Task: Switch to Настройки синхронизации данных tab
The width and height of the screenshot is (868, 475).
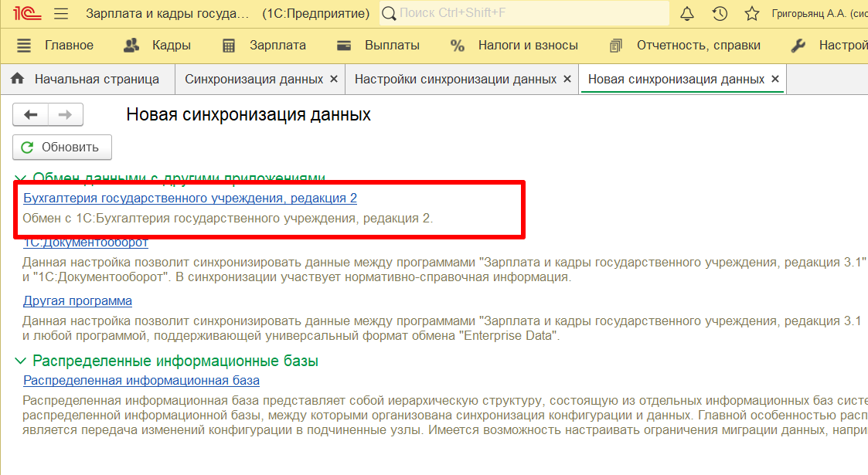Action: click(x=455, y=80)
